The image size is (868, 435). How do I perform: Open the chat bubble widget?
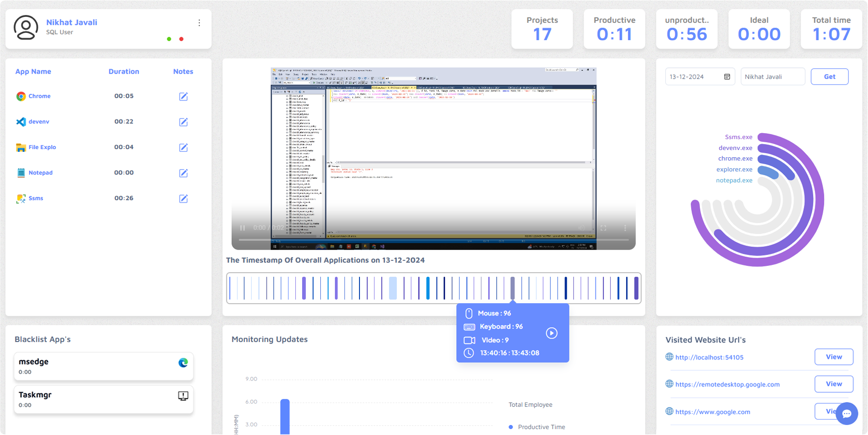pos(846,413)
